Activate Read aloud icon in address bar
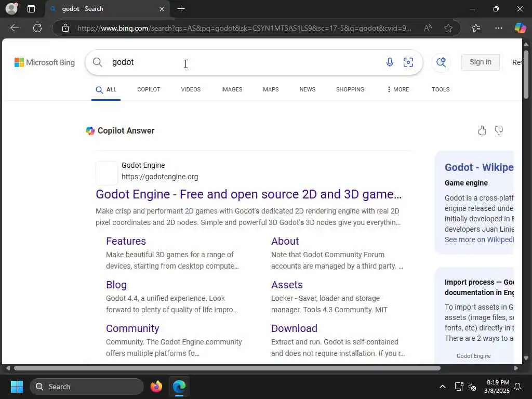The image size is (532, 399). pos(428,28)
